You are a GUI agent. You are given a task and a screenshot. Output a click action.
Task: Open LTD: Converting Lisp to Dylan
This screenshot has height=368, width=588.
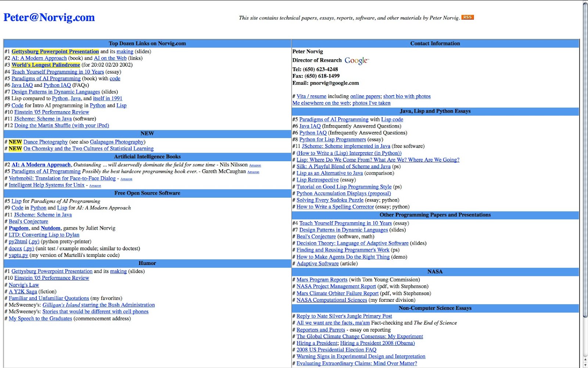coord(44,235)
